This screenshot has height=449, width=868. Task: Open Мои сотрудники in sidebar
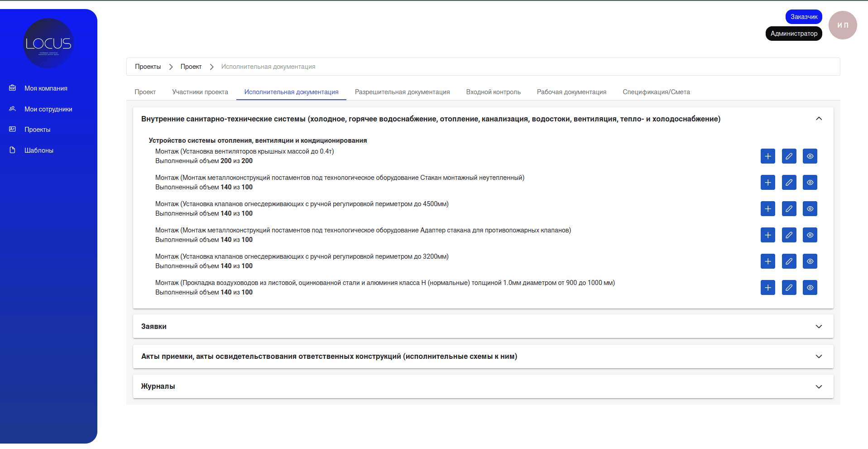pyautogui.click(x=48, y=109)
